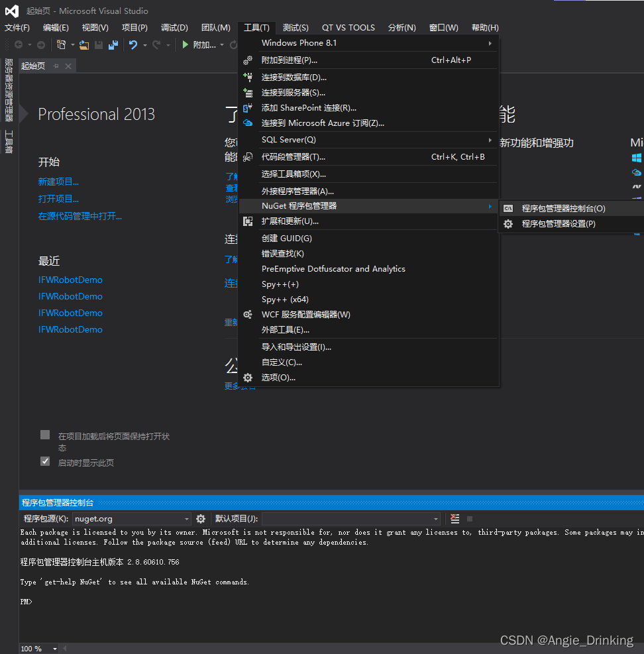644x654 pixels.
Task: Click the plug icon beside 连接到数据库
Action: (x=248, y=77)
